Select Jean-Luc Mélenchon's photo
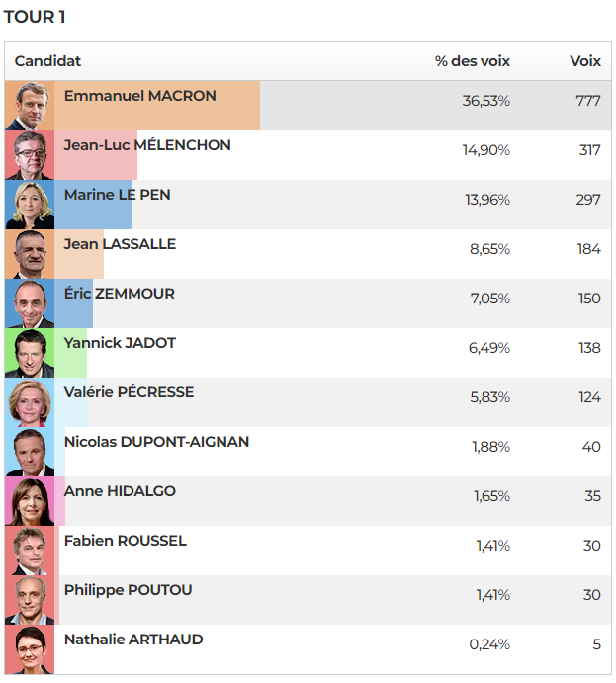This screenshot has width=616, height=683. tap(30, 155)
